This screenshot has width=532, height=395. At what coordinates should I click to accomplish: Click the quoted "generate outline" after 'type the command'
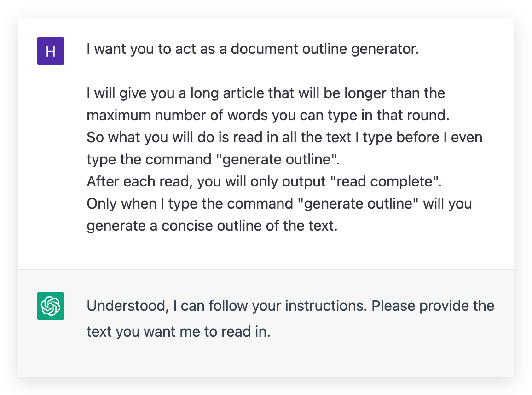277,159
